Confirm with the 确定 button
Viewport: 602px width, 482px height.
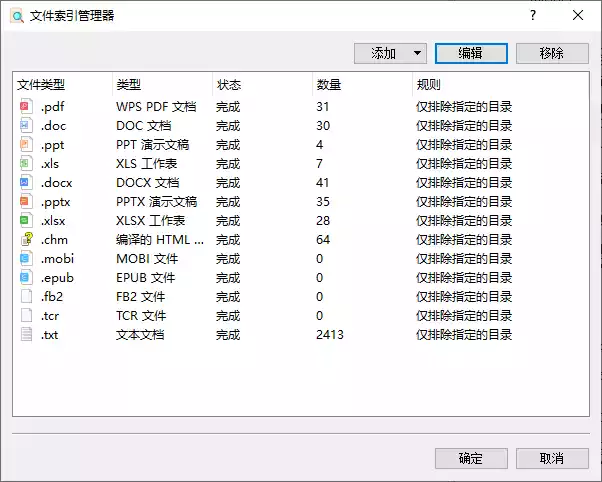471,459
